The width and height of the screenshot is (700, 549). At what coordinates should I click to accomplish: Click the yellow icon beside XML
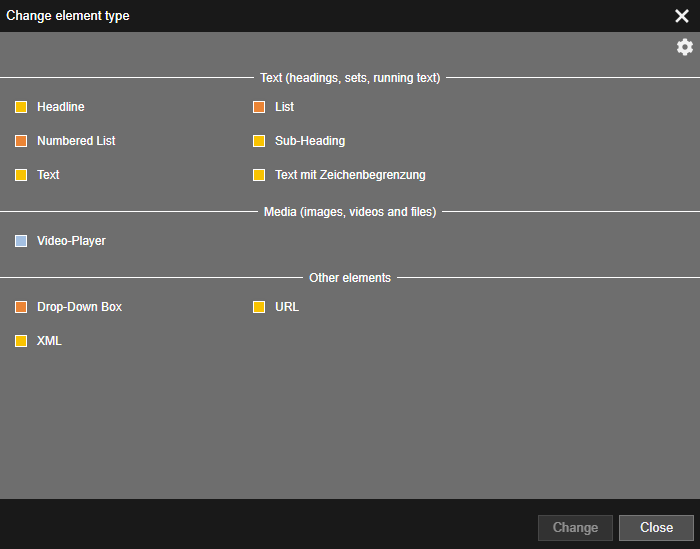[21, 341]
